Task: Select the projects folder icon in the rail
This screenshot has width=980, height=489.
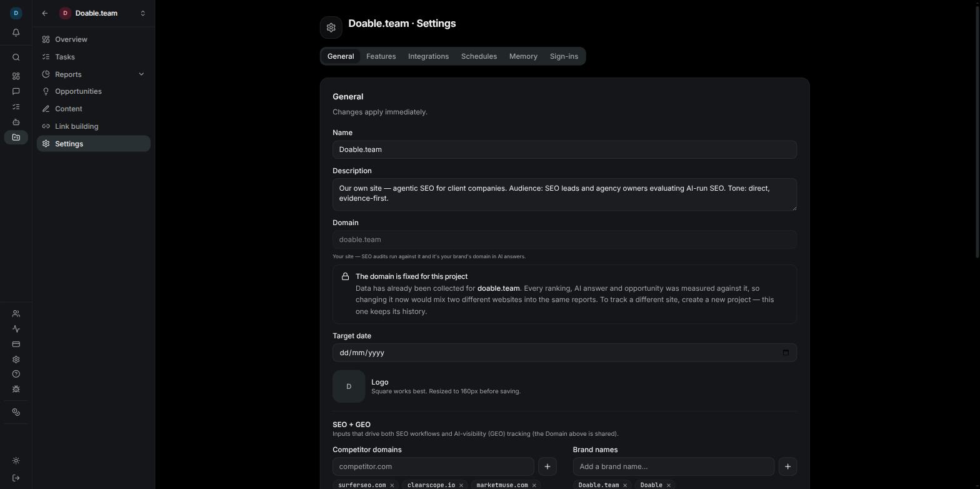Action: 16,138
